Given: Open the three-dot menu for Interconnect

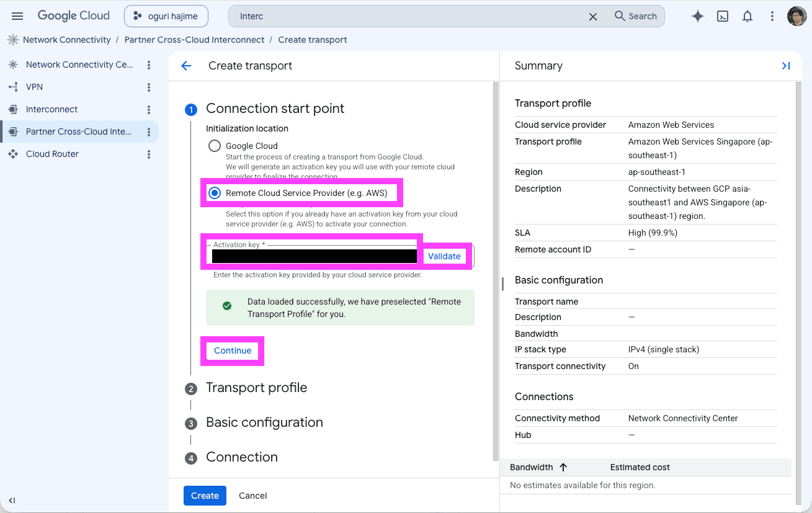Looking at the screenshot, I should click(x=149, y=109).
